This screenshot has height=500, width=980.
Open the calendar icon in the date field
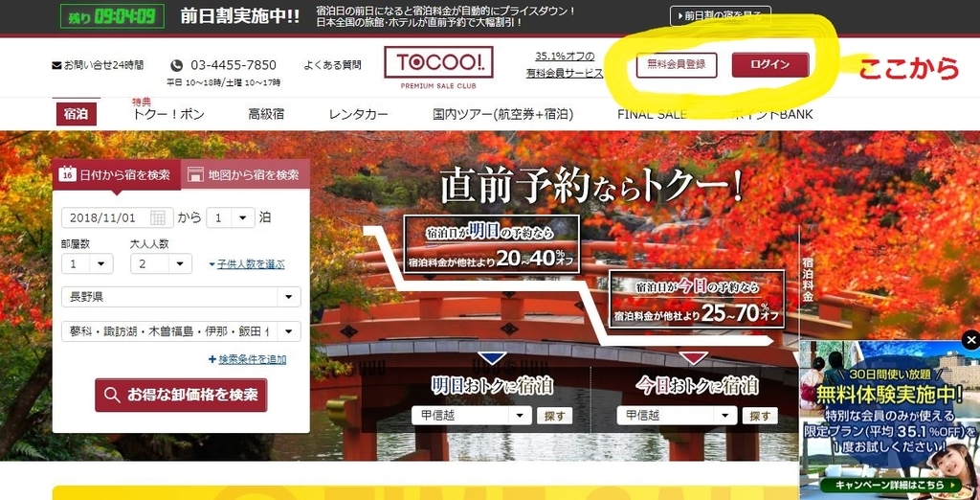coord(158,217)
